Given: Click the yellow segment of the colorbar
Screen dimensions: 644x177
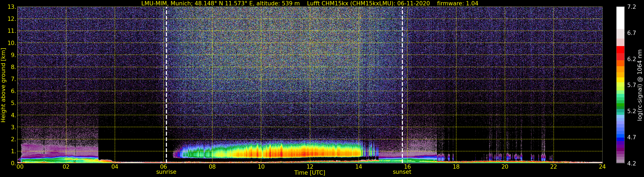Looking at the screenshot, I should (x=620, y=80).
